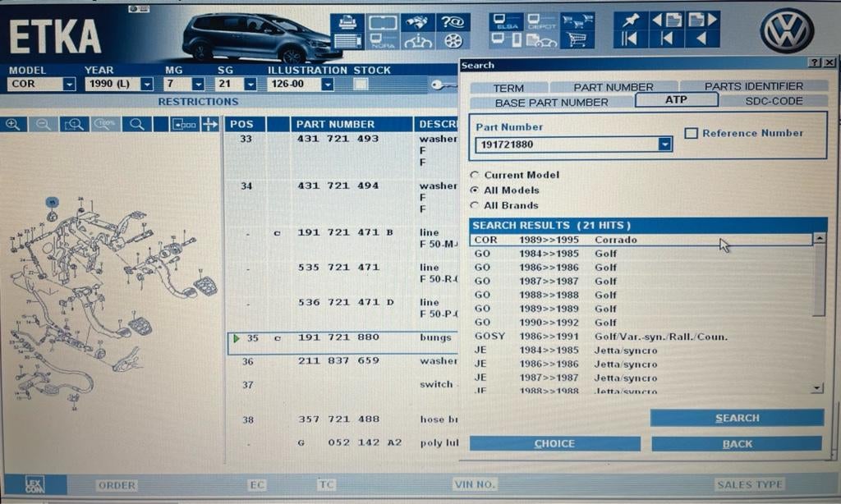Click the printer icon in the toolbar
841x504 pixels.
347,21
